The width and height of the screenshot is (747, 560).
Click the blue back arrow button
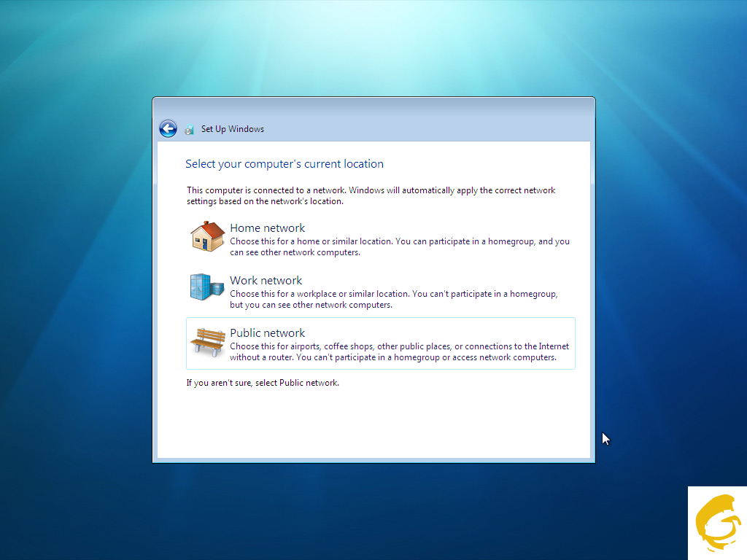tap(168, 129)
